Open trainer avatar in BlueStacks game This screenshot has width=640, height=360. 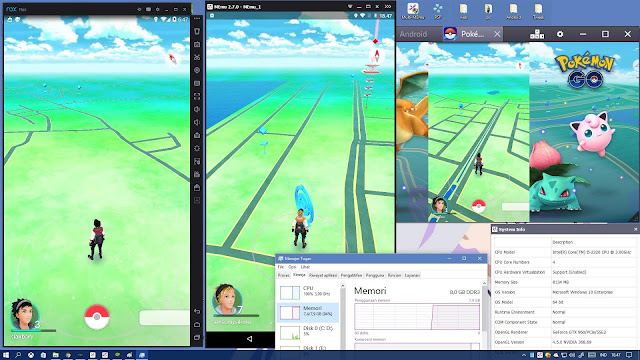(440, 205)
